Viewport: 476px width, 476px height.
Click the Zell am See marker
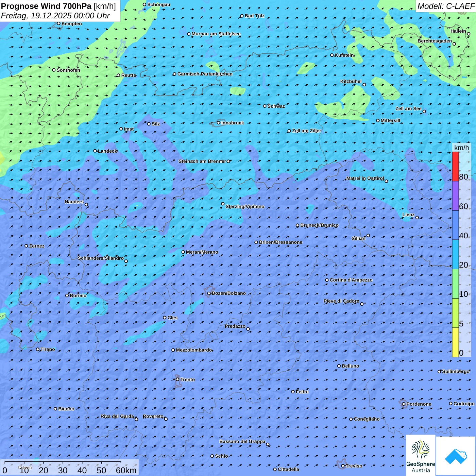424,111
